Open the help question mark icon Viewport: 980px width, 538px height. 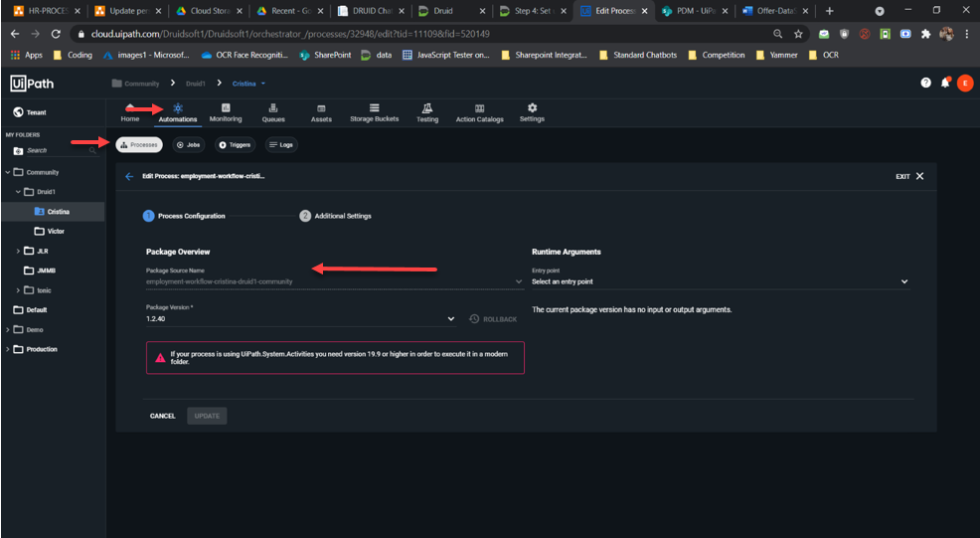click(925, 83)
